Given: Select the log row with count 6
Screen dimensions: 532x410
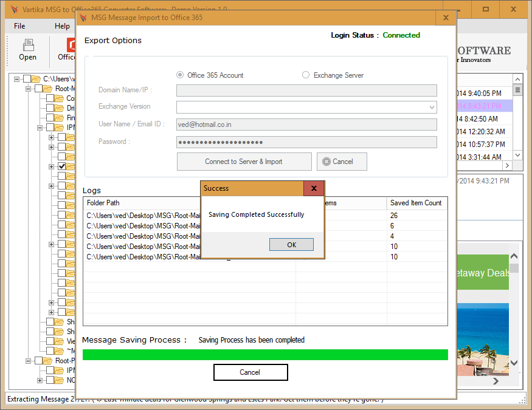Looking at the screenshot, I should 265,226.
